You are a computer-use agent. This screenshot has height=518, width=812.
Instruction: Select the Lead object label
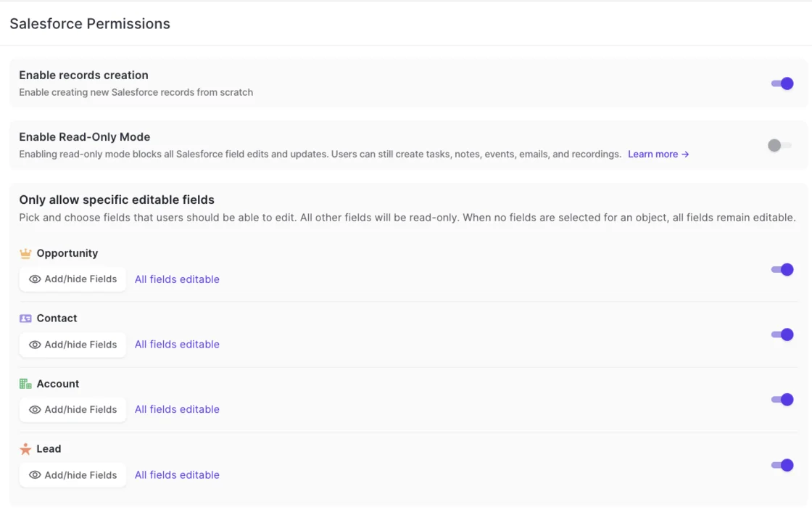pos(49,448)
